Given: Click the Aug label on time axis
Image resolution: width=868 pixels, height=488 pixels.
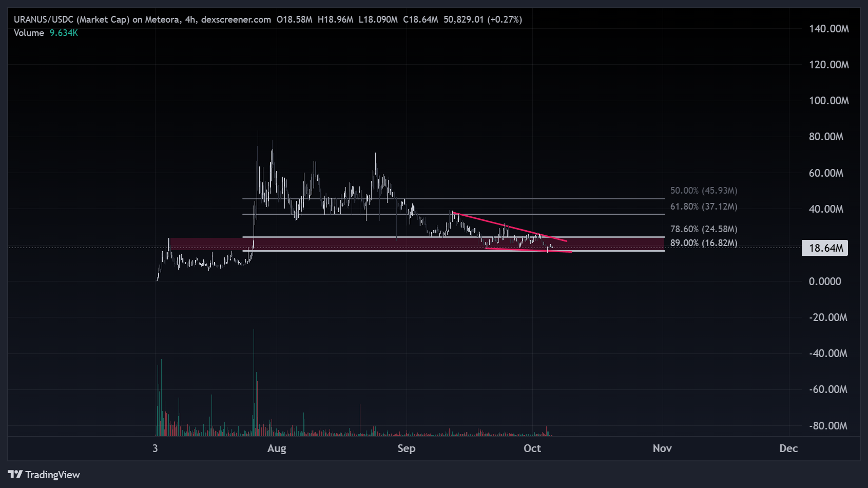Looking at the screenshot, I should click(277, 448).
